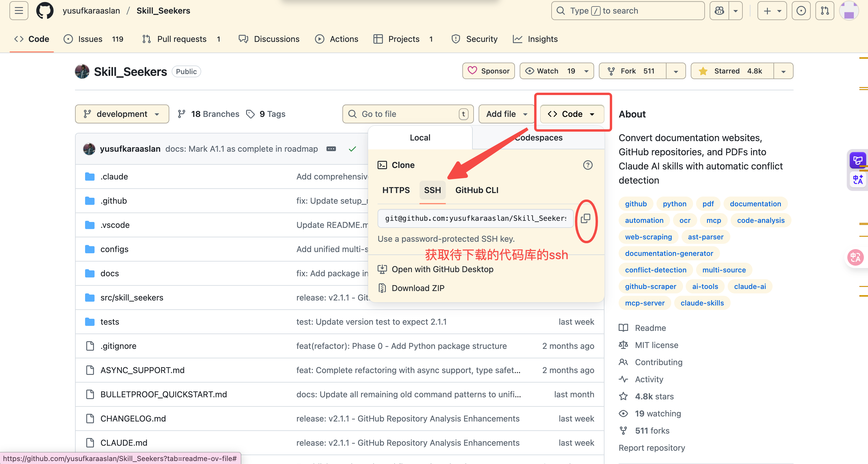Copy the SSH clone URL to clipboard
Viewport: 868px width, 464px height.
click(x=586, y=218)
